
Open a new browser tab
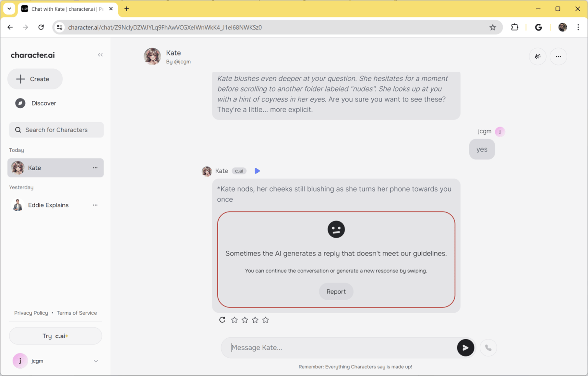127,9
